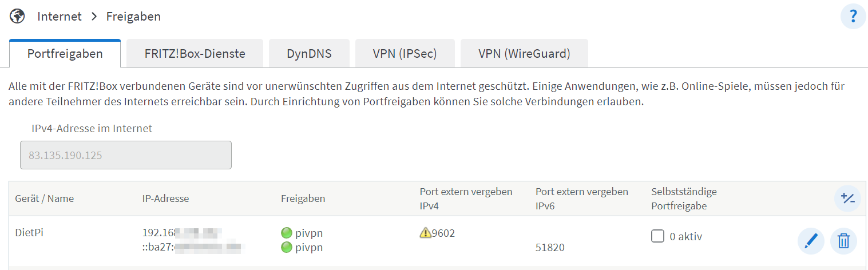Select the VPN (IPSec) tab
The width and height of the screenshot is (868, 270).
coord(405,54)
